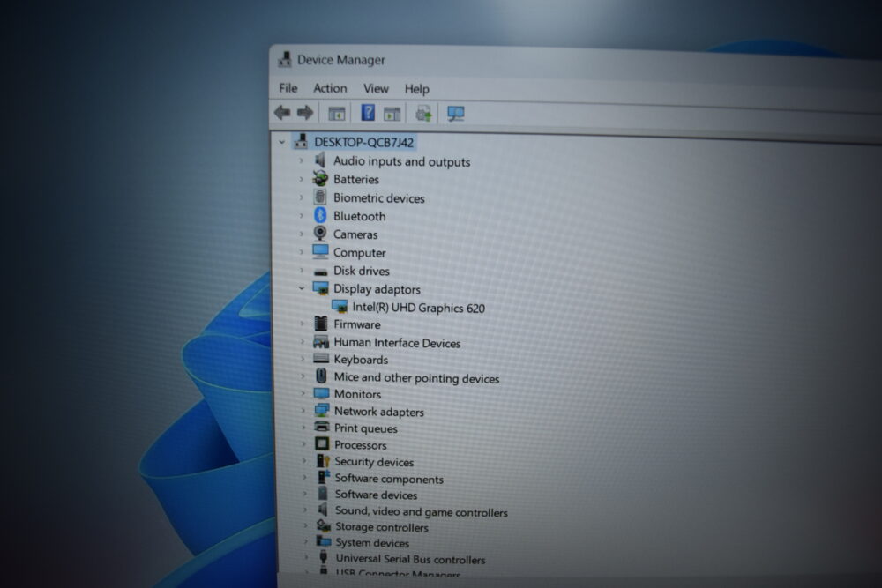The width and height of the screenshot is (882, 588).
Task: Click the Disk drives icon
Action: [x=321, y=272]
